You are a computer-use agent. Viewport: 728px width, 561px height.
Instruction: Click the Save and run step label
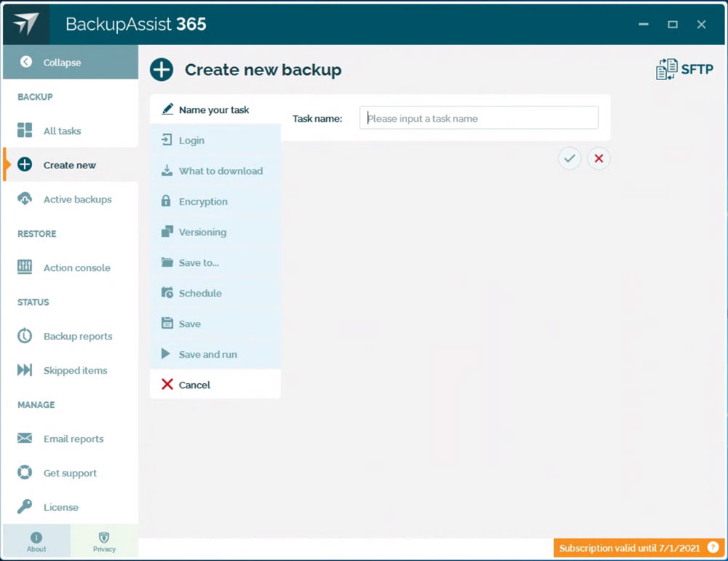208,355
